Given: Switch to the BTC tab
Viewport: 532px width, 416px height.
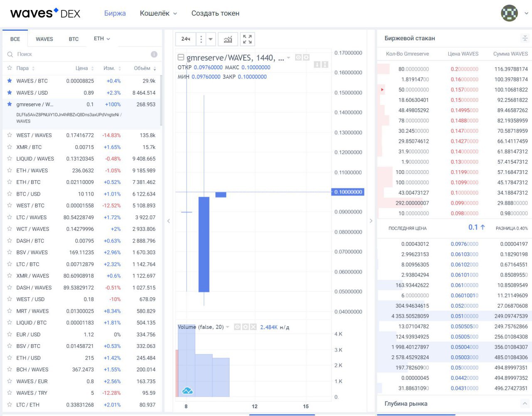Looking at the screenshot, I should pos(74,39).
